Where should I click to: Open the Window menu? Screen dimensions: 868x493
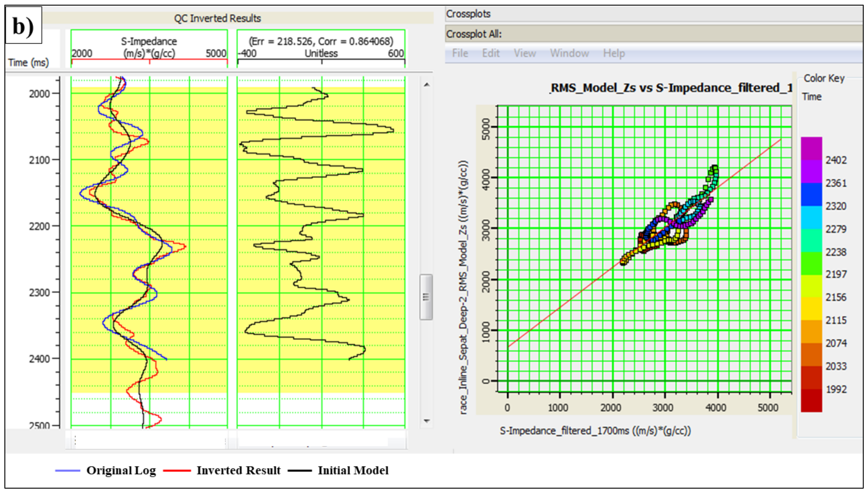coord(569,53)
